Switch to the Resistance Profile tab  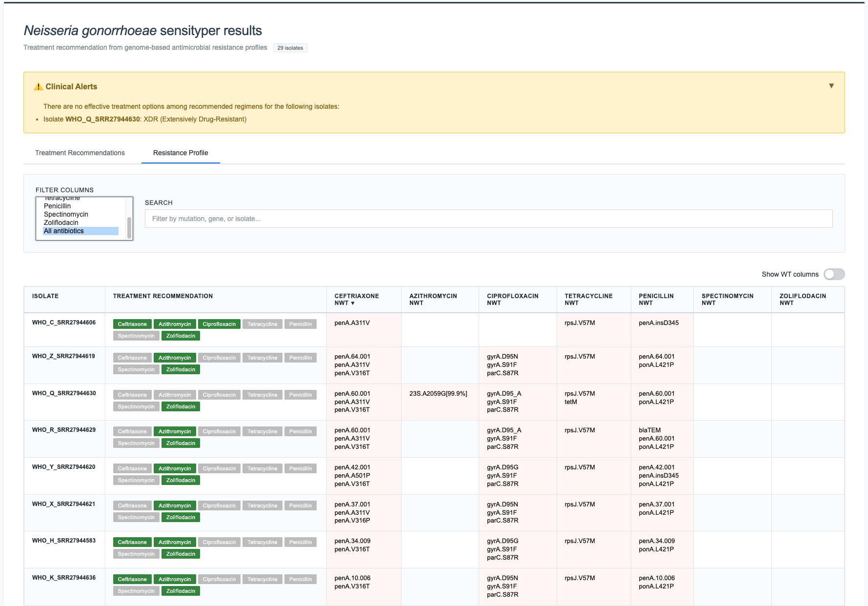(181, 153)
